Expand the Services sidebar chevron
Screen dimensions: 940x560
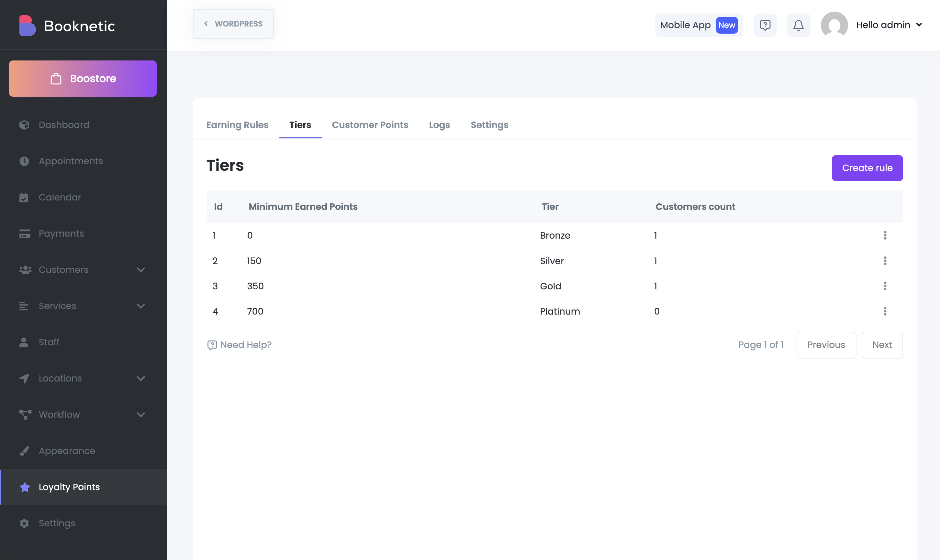(x=141, y=306)
